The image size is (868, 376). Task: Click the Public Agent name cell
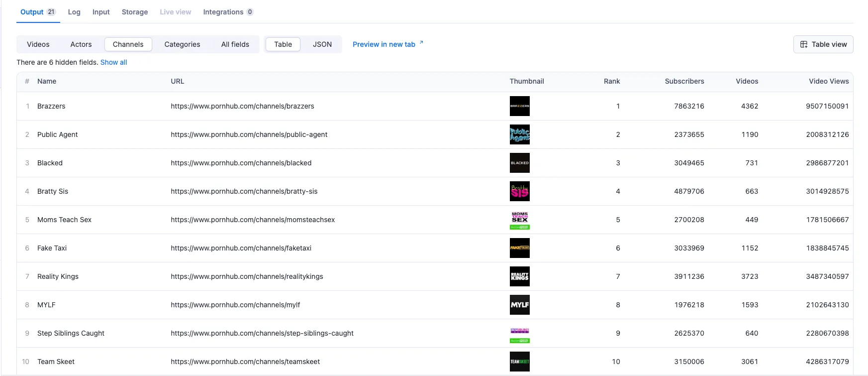[58, 134]
